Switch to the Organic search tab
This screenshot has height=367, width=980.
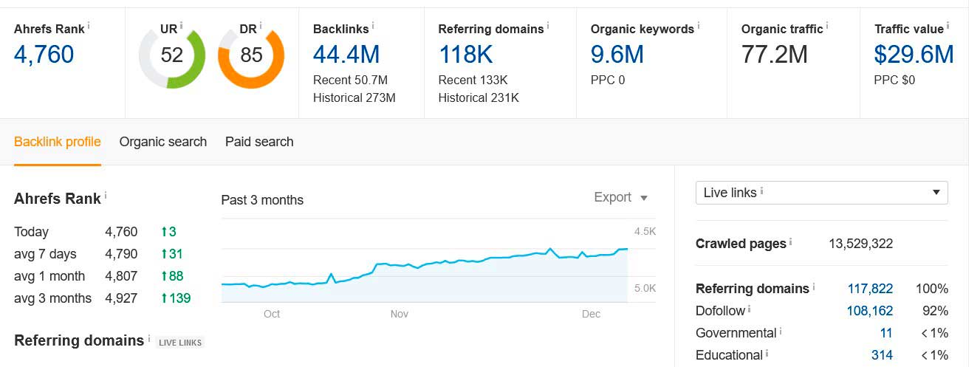pos(163,142)
